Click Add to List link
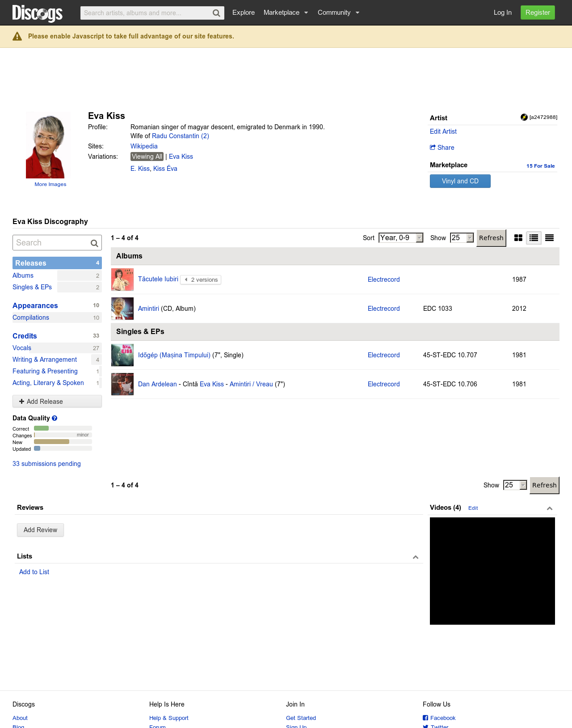 (x=34, y=572)
